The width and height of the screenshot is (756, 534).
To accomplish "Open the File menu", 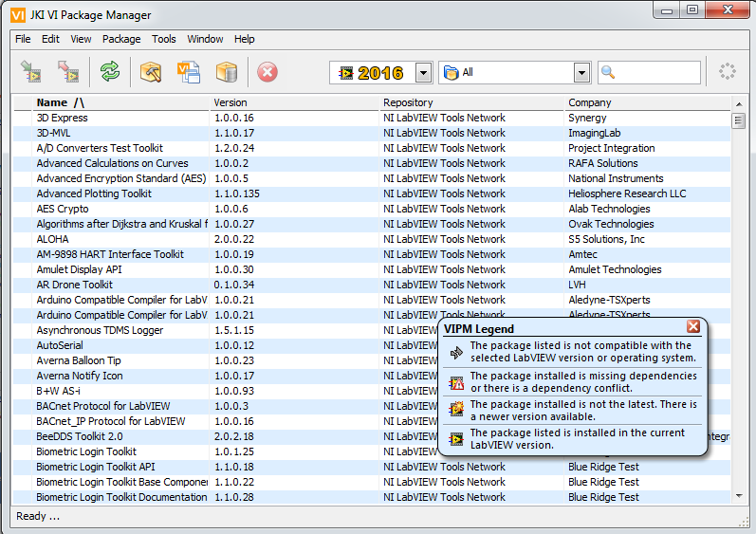I will click(x=23, y=39).
